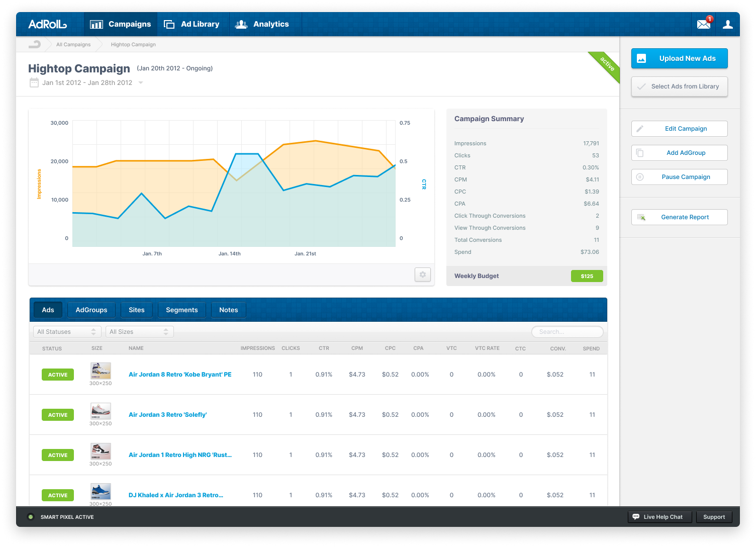This screenshot has height=547, width=756.
Task: Click the calendar icon beside date range
Action: (34, 82)
